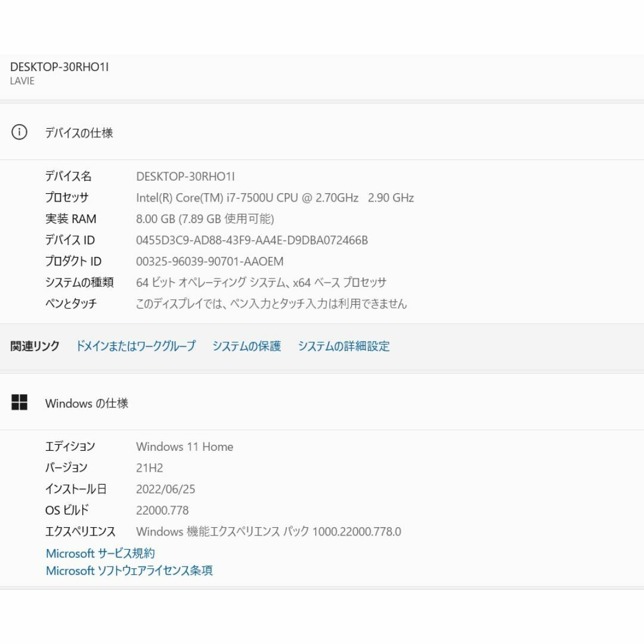Click the info icon beside デバイスの仕様

[x=19, y=132]
